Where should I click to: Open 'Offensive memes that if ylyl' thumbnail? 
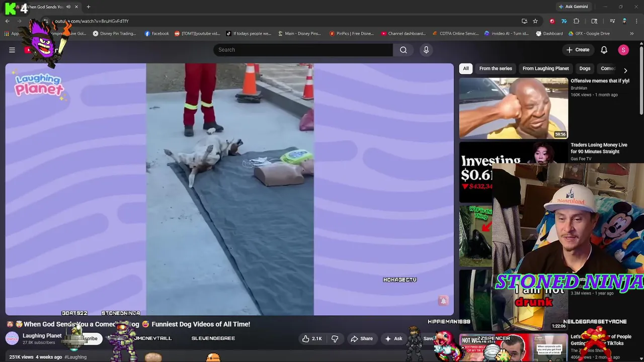click(513, 108)
